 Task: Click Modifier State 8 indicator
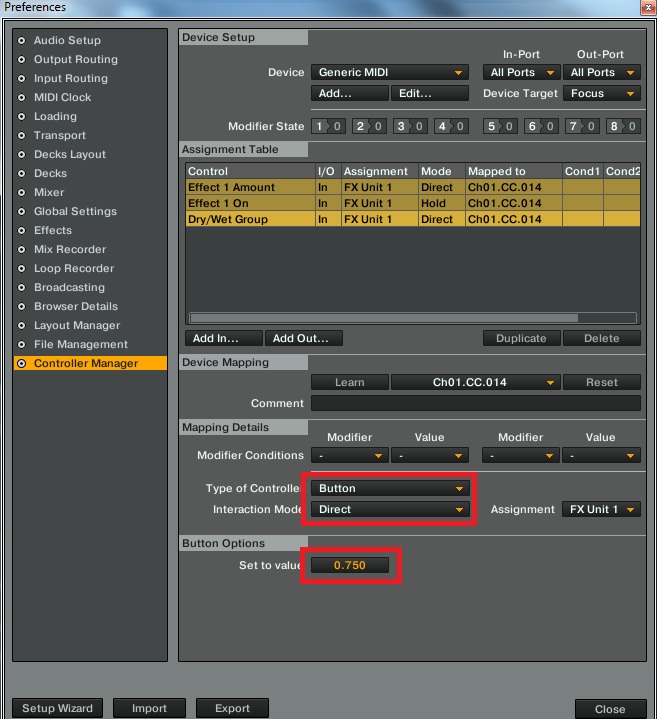point(623,126)
